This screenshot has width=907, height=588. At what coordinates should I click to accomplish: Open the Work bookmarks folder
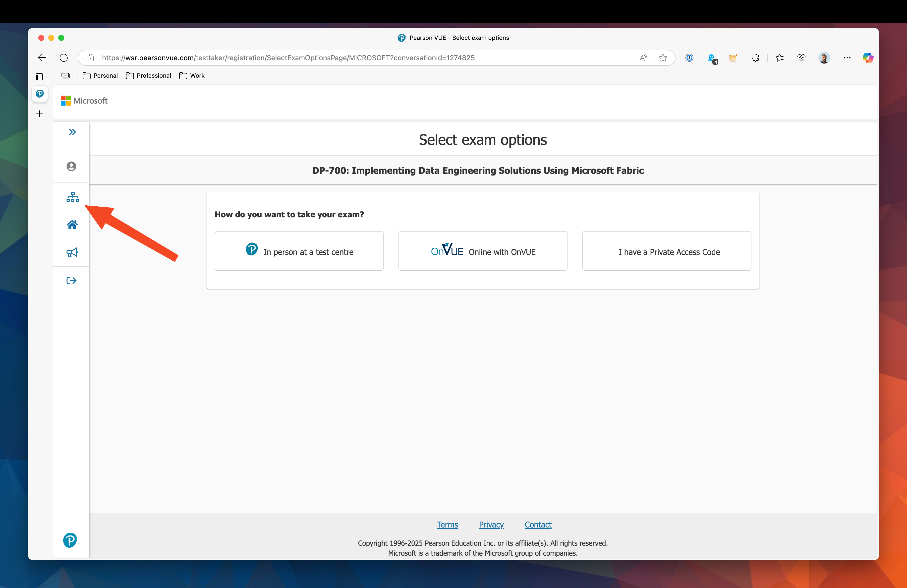(x=192, y=75)
